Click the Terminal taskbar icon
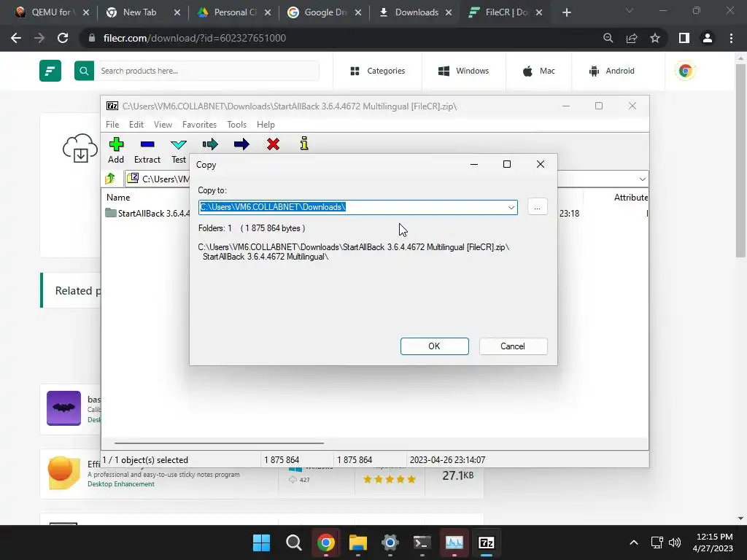This screenshot has width=747, height=560. click(422, 542)
